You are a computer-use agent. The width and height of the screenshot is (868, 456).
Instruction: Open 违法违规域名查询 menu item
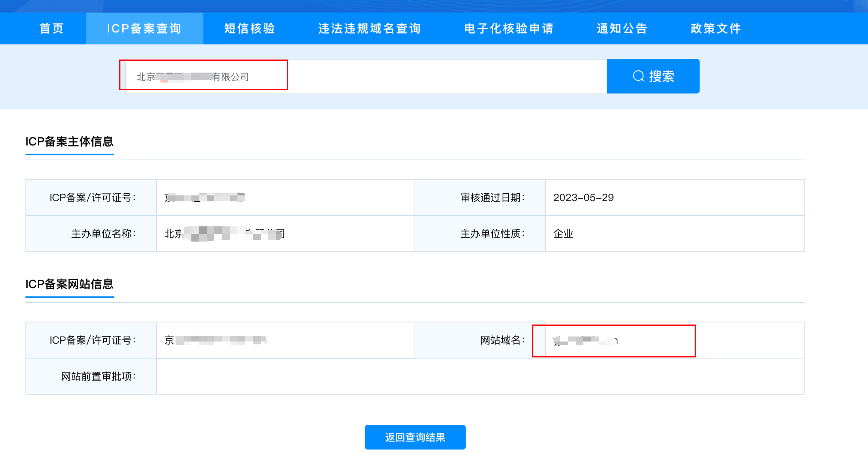coord(369,29)
